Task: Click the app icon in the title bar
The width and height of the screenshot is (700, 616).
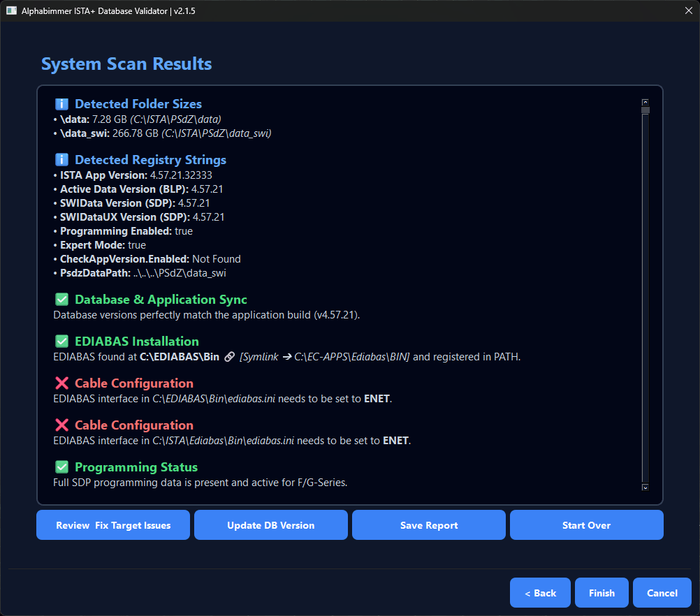Action: 11,10
